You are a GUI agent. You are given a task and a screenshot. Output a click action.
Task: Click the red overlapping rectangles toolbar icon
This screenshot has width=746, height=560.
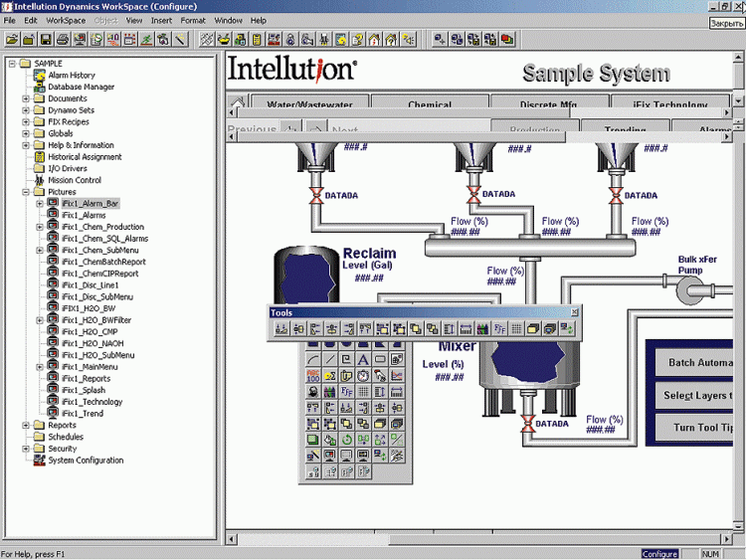pyautogui.click(x=507, y=39)
